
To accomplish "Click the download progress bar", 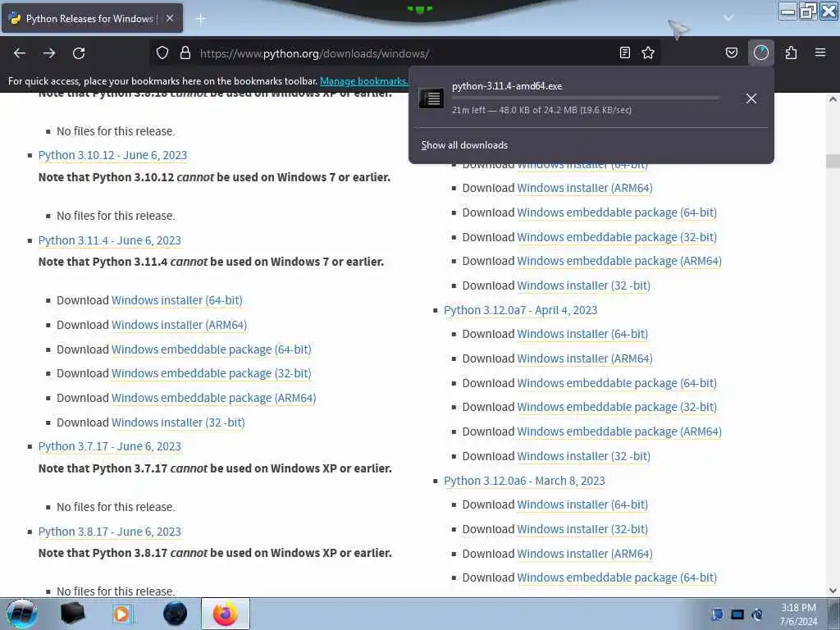I will point(586,98).
